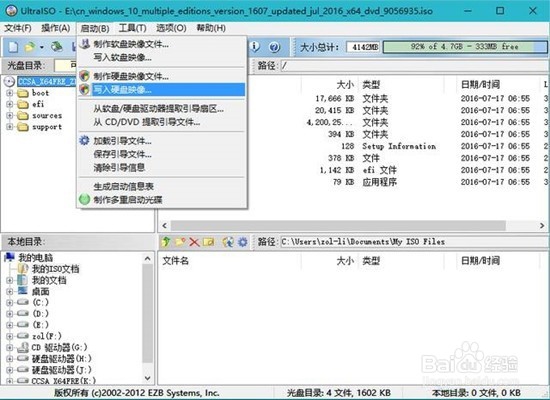Click the green Up-folder icon in local toolbar

pyautogui.click(x=166, y=242)
